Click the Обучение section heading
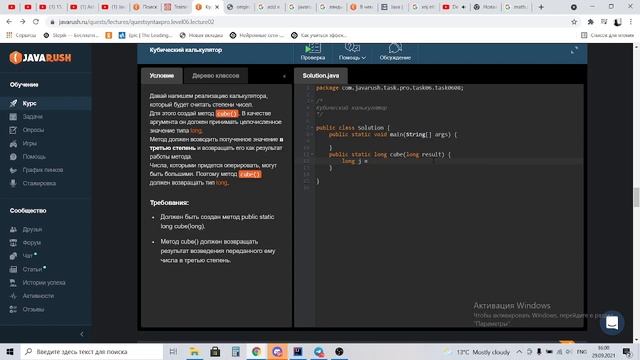This screenshot has height=360, width=640. click(24, 84)
